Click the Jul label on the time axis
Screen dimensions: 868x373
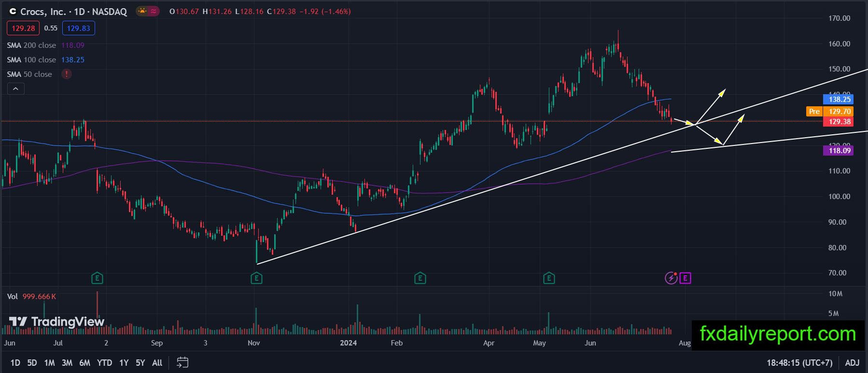(58, 343)
